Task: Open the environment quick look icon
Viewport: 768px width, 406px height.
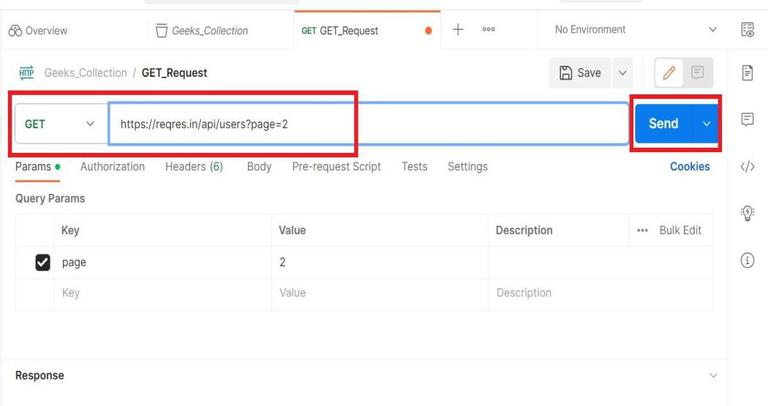Action: point(747,30)
